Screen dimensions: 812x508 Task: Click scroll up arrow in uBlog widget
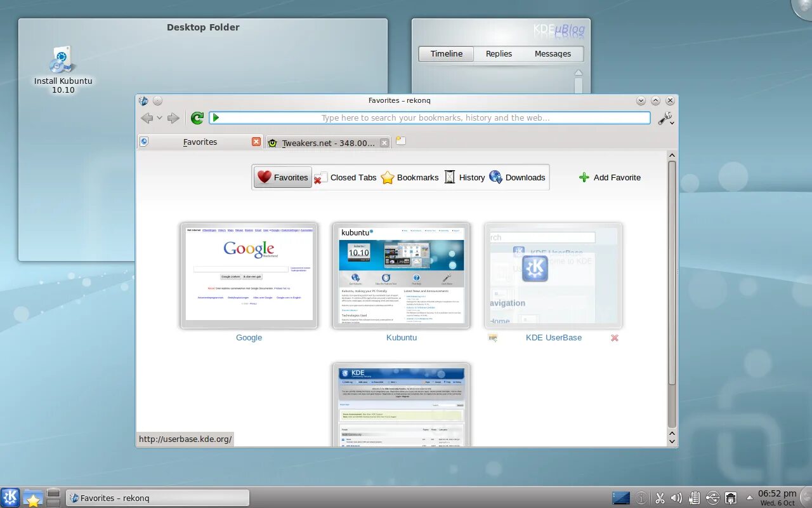(578, 73)
